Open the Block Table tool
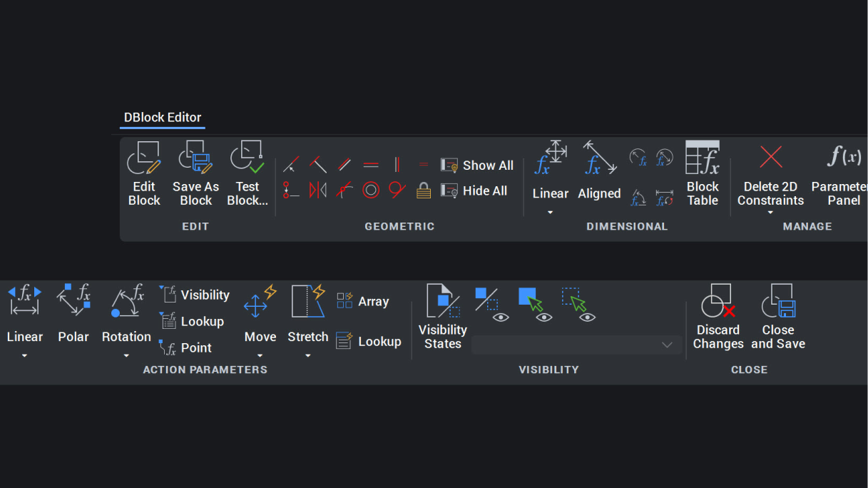This screenshot has height=488, width=868. point(703,173)
